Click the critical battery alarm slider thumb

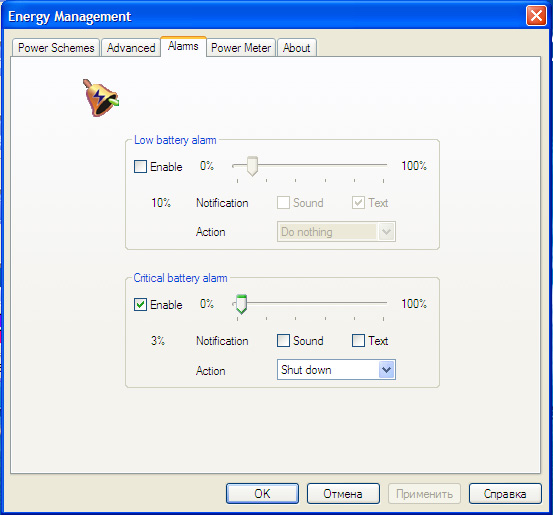[241, 304]
